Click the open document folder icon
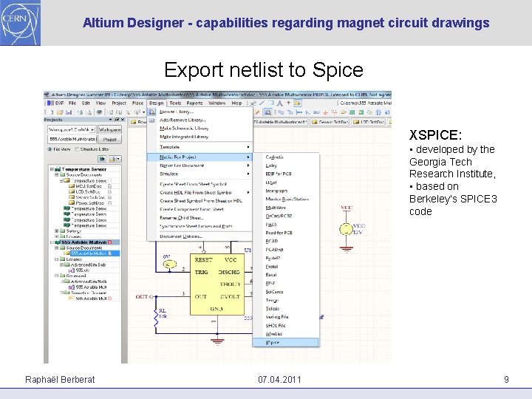This screenshot has height=399, width=532. [60, 112]
